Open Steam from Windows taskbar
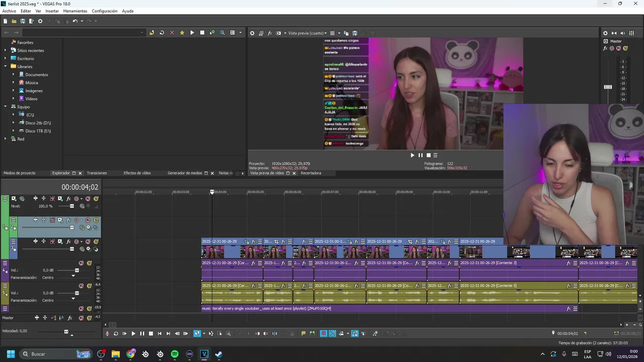 pyautogui.click(x=218, y=354)
